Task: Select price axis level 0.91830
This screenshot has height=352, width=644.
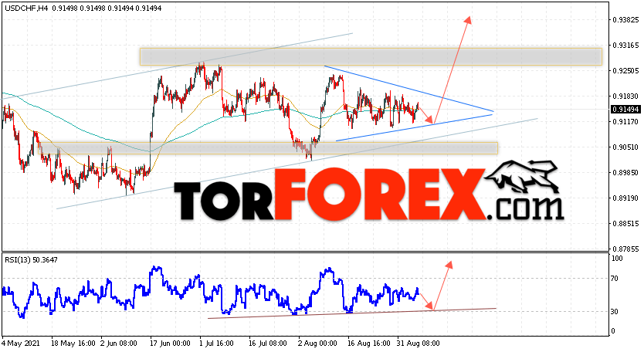Action: [x=625, y=96]
